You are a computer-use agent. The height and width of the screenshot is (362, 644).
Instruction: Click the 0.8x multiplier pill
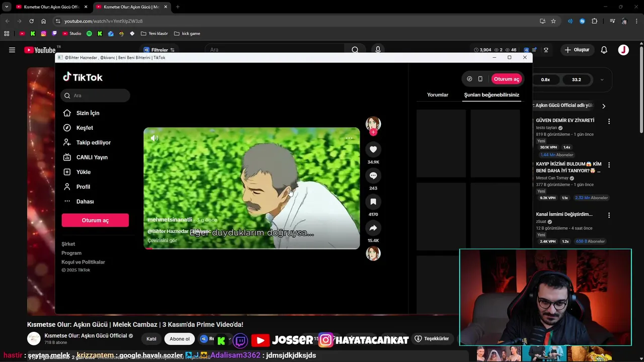(x=545, y=79)
